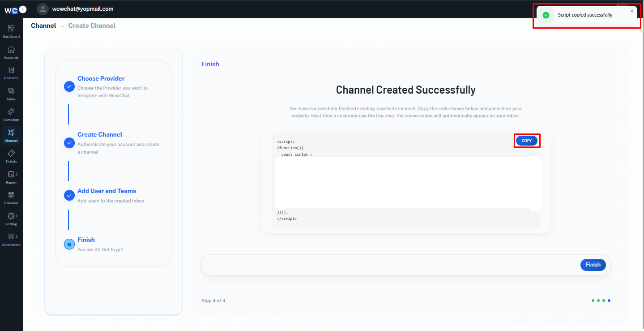
Task: Expand the Setting submenu chevron
Action: (17, 216)
